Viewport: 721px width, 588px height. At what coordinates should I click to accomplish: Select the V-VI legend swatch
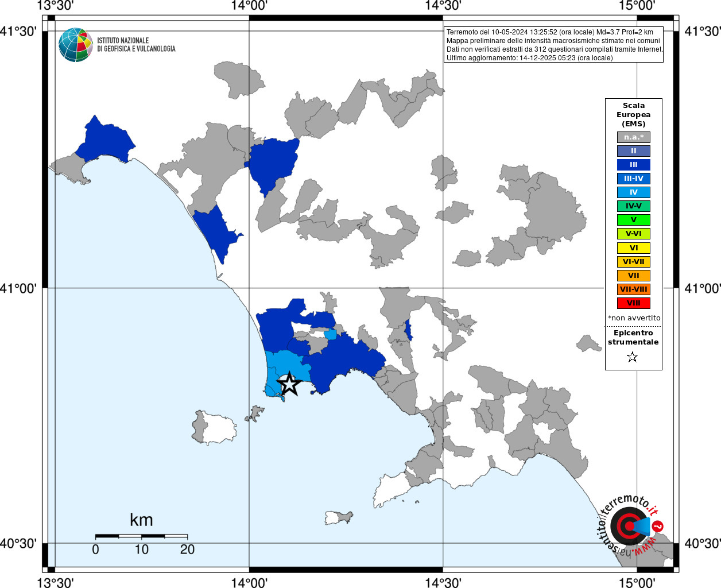(634, 234)
